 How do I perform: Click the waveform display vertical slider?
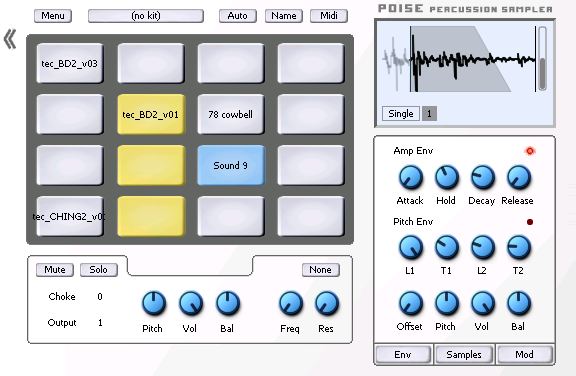[542, 59]
